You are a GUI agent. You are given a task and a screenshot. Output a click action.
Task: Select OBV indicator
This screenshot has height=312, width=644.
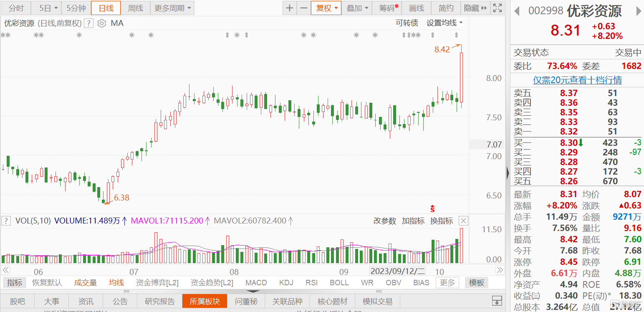393,283
